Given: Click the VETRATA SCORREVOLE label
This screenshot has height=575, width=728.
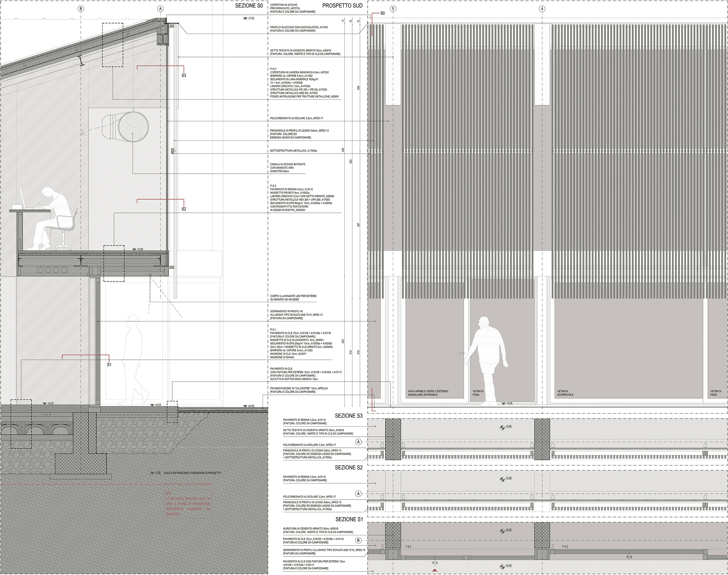Looking at the screenshot, I should click(565, 393).
